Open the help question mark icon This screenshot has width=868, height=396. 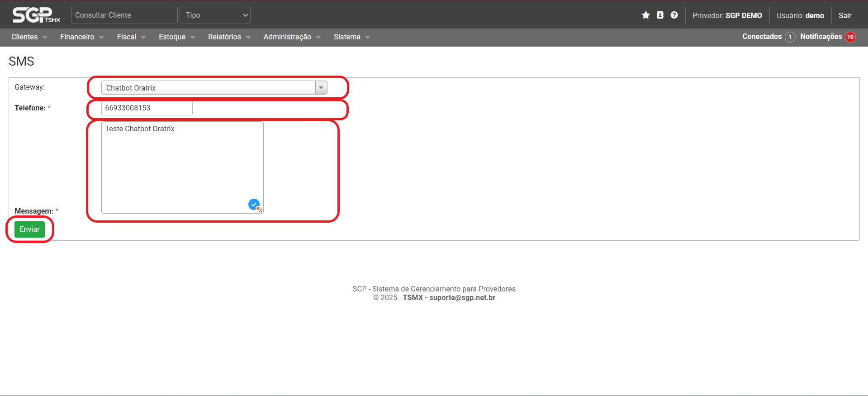[x=674, y=15]
